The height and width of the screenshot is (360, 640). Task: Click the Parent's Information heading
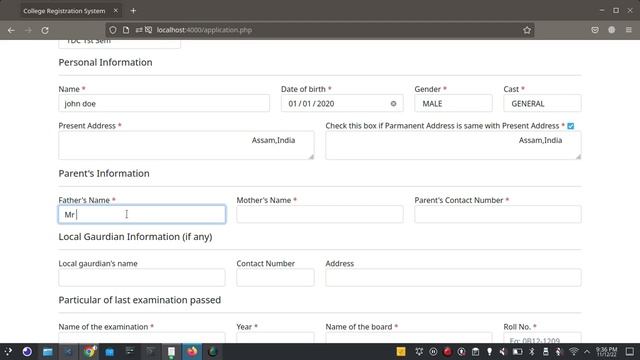[104, 173]
